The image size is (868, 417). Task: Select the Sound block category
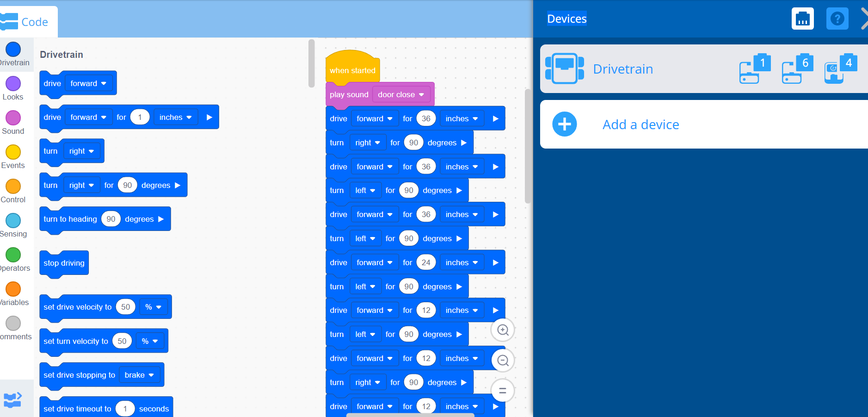click(x=13, y=118)
